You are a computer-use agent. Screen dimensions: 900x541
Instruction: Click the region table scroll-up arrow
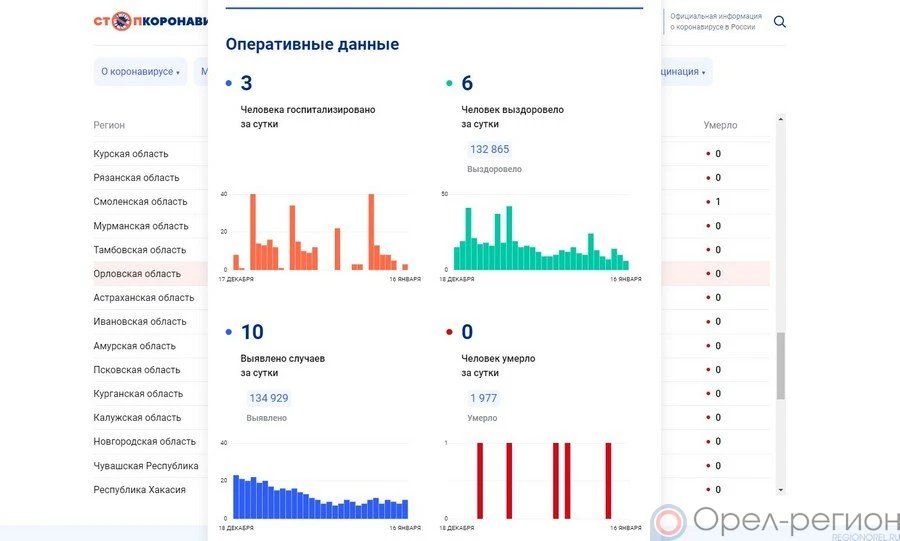781,120
